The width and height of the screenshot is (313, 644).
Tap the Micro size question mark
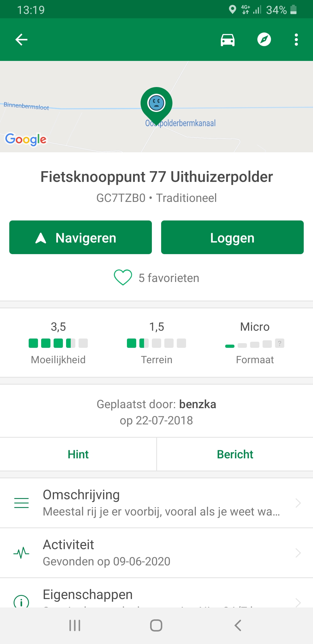pyautogui.click(x=280, y=343)
